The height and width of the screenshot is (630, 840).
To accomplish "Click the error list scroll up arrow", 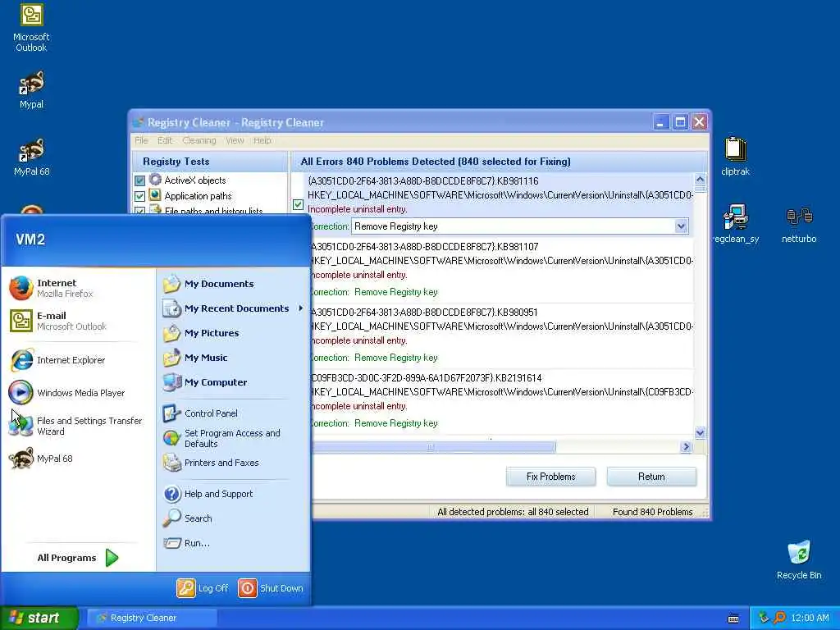I will (x=701, y=180).
